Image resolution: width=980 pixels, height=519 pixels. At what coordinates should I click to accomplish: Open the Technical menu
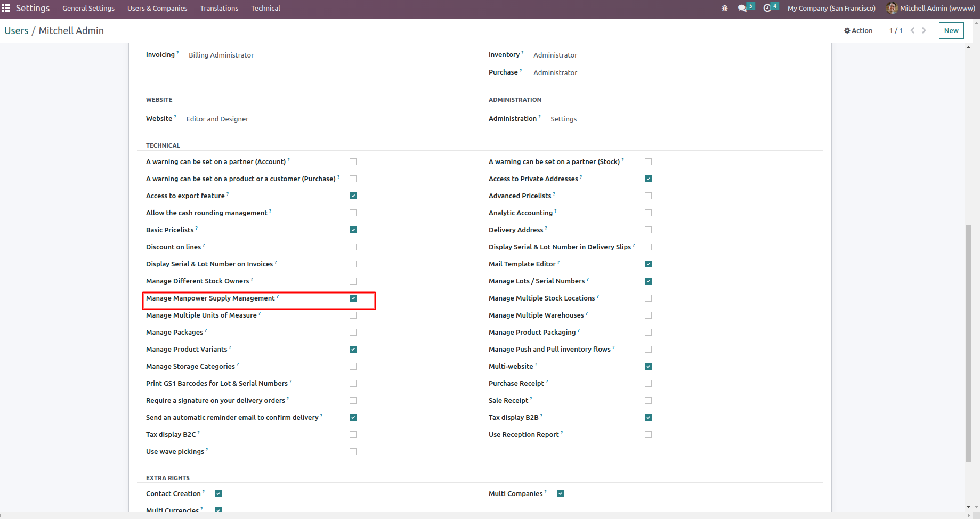(265, 8)
